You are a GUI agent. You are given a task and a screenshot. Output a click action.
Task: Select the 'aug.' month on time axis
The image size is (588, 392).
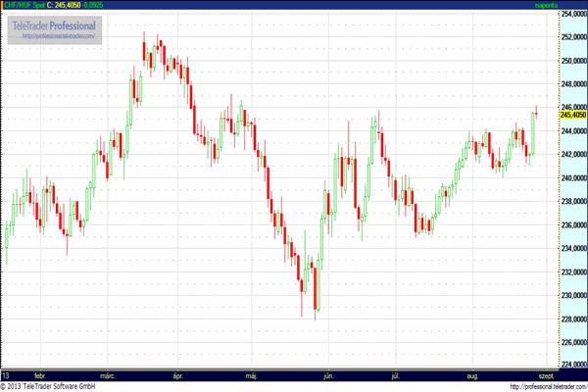click(x=473, y=375)
